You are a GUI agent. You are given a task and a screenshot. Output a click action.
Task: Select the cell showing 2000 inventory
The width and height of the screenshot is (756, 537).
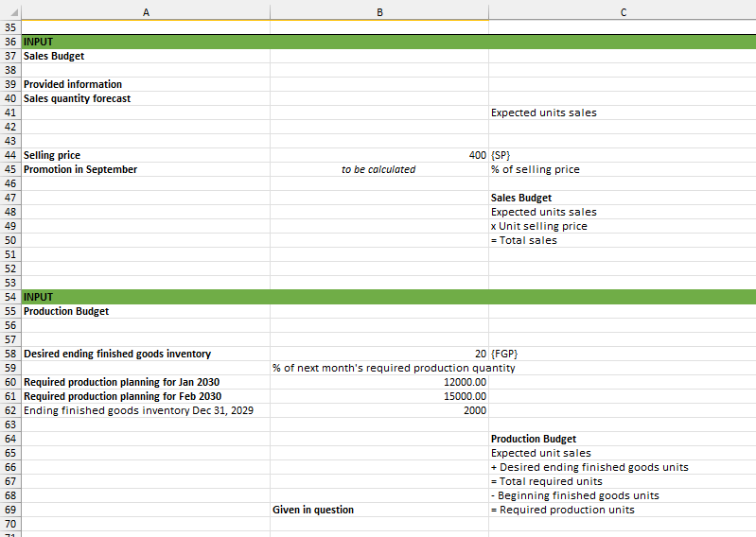[378, 410]
